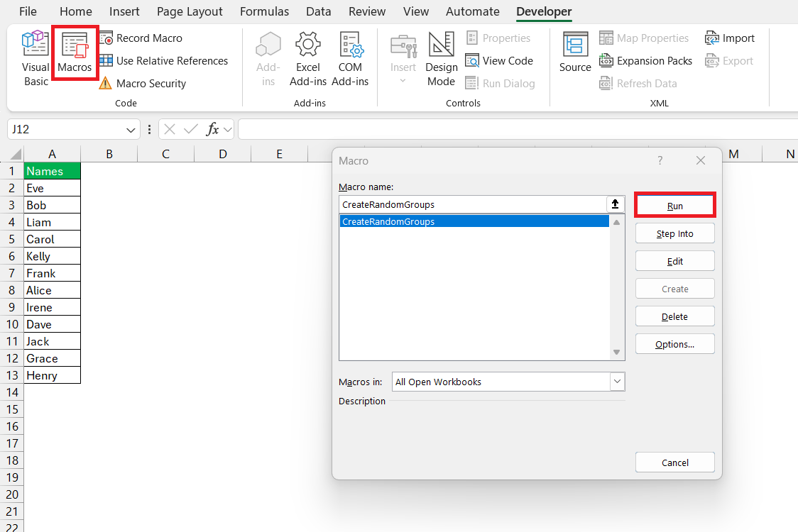Open macro Options
The width and height of the screenshot is (798, 532).
pyautogui.click(x=675, y=344)
